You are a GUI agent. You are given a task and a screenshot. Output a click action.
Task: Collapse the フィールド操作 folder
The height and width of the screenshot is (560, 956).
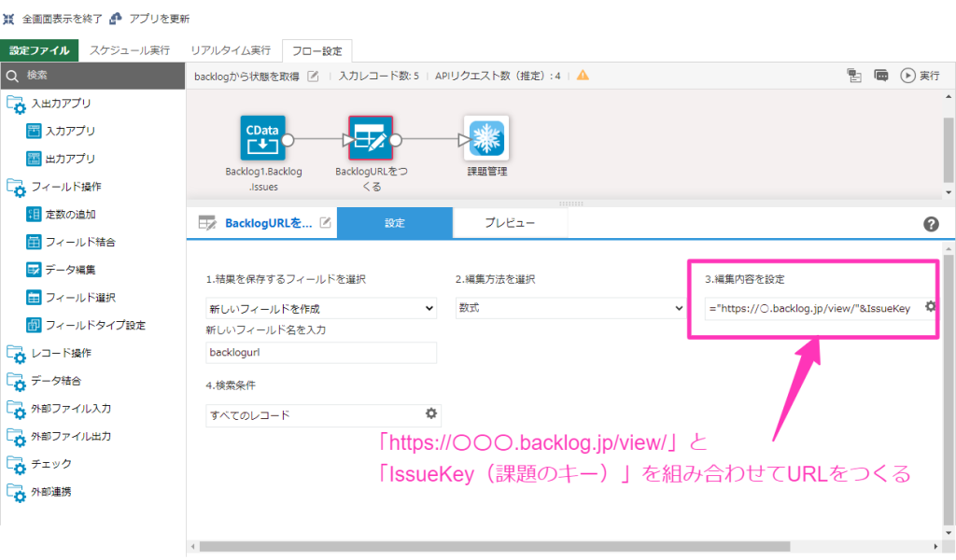coord(16,188)
